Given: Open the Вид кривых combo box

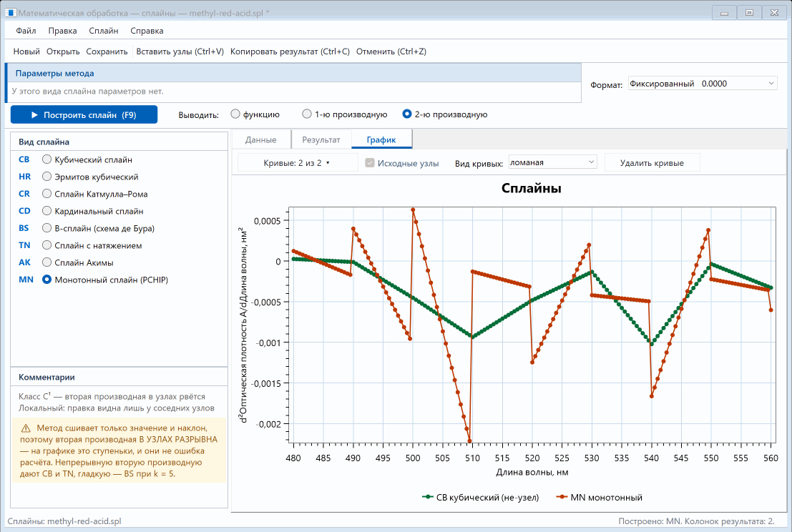Looking at the screenshot, I should (x=552, y=162).
